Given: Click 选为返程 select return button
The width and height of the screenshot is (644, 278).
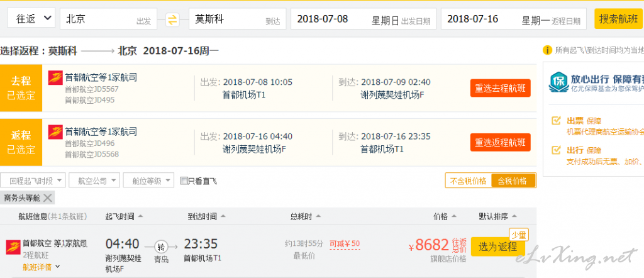Looking at the screenshot, I should tap(498, 247).
